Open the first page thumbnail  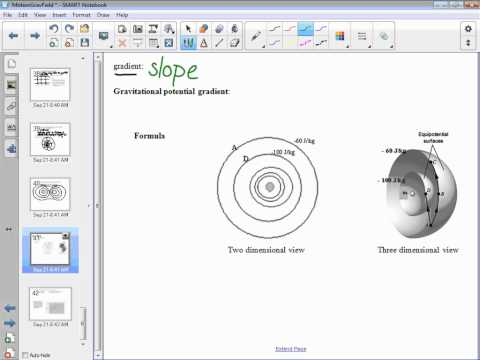(x=50, y=85)
